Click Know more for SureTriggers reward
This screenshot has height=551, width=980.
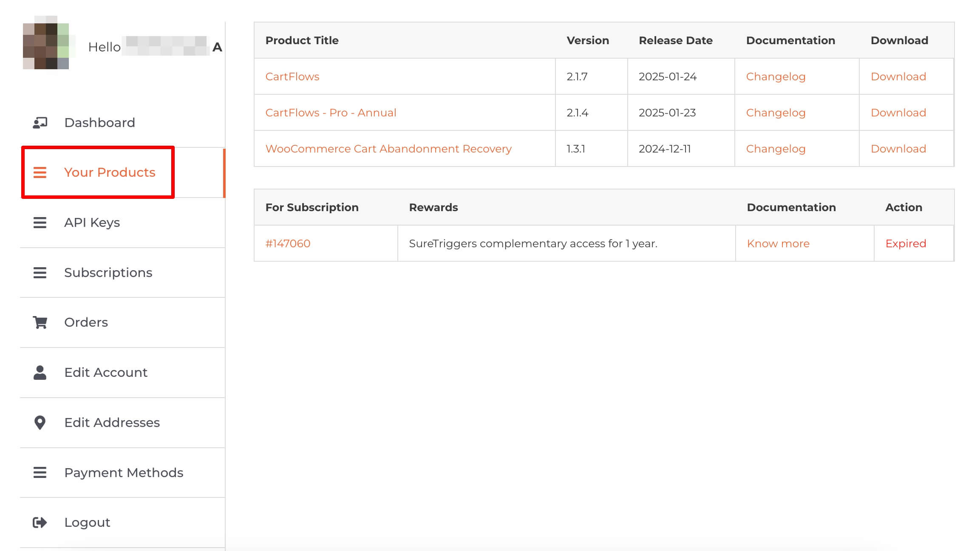(778, 243)
